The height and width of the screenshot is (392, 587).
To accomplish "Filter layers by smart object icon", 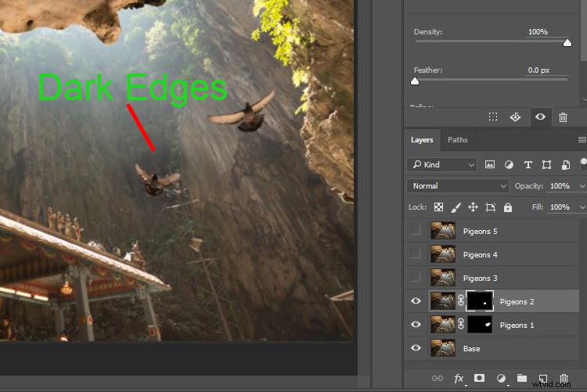I will (x=566, y=164).
